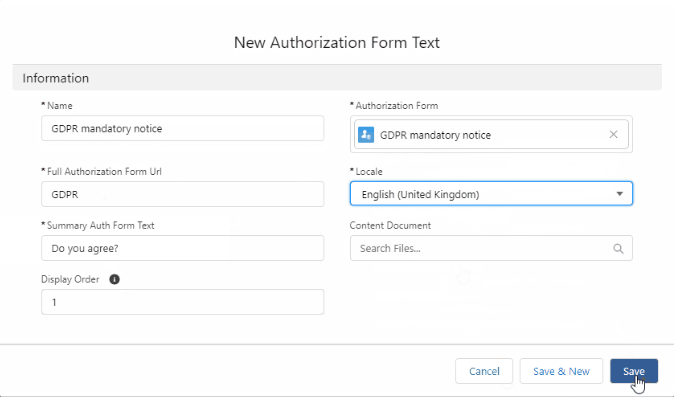Click the New Authorization Form Text title
674x397 pixels.
pos(337,43)
